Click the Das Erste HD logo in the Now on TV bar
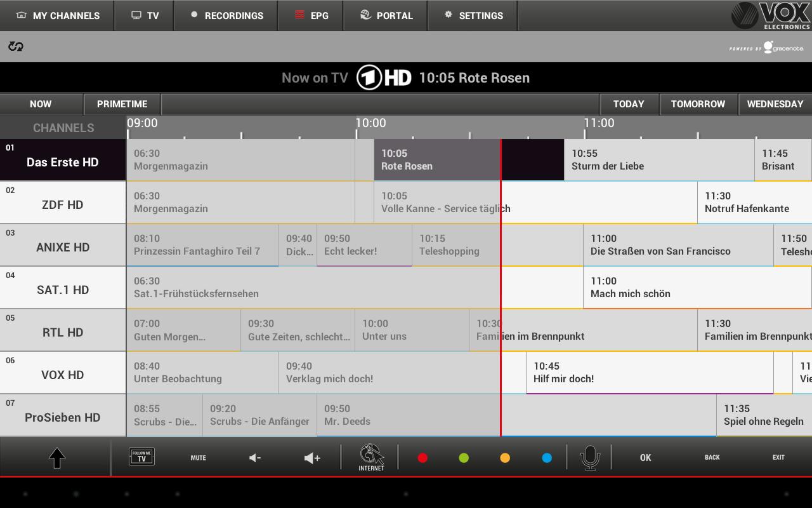The height and width of the screenshot is (508, 812). click(x=384, y=78)
